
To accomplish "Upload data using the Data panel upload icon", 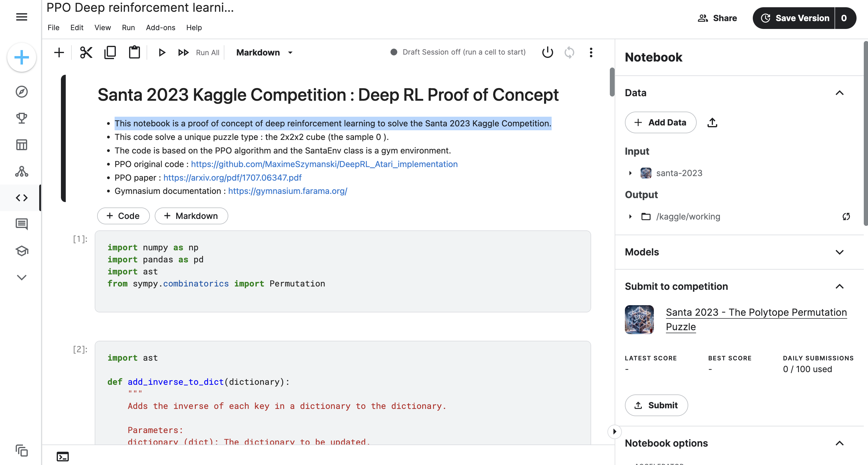I will pyautogui.click(x=712, y=122).
